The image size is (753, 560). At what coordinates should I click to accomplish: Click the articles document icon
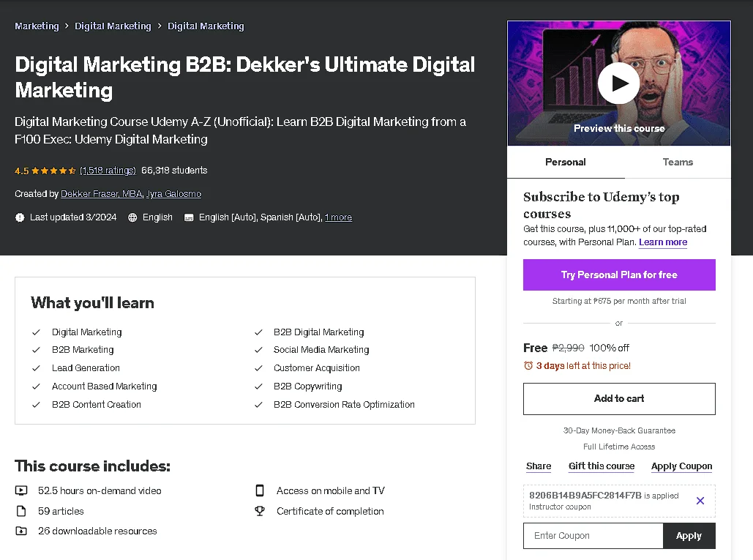pos(21,511)
